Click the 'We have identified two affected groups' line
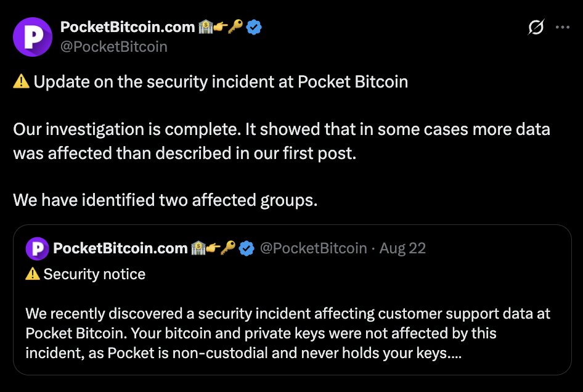Screen dimensions: 583x392 pyautogui.click(x=165, y=200)
